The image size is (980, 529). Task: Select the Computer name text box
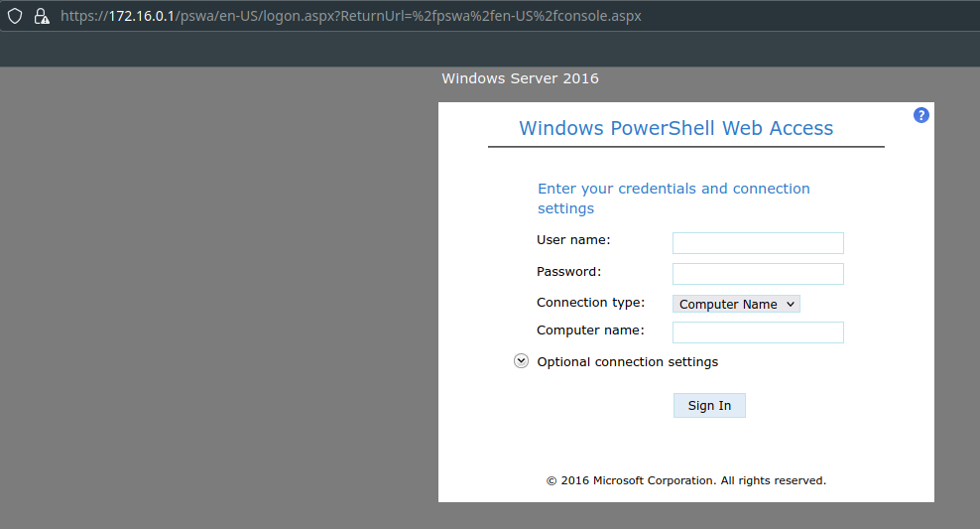(x=758, y=332)
